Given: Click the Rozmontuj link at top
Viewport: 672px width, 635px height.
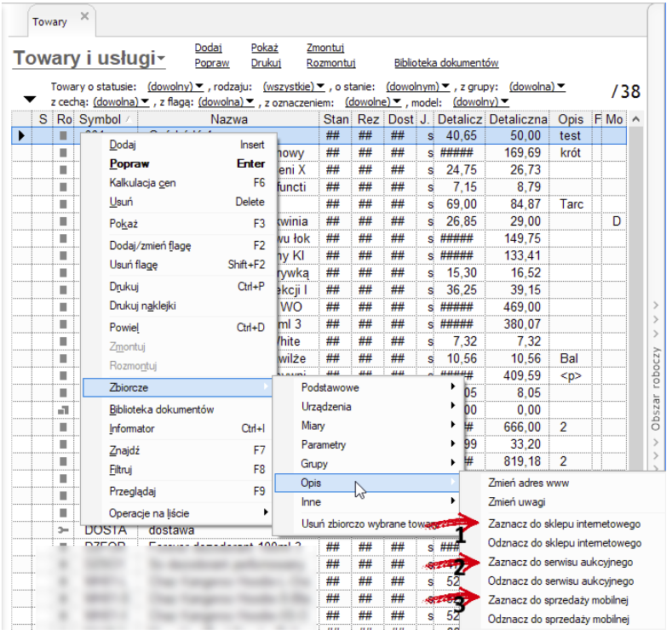Looking at the screenshot, I should tap(330, 63).
